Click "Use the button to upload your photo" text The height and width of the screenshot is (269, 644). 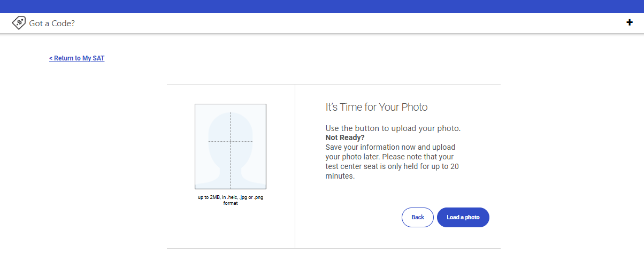[x=393, y=128]
